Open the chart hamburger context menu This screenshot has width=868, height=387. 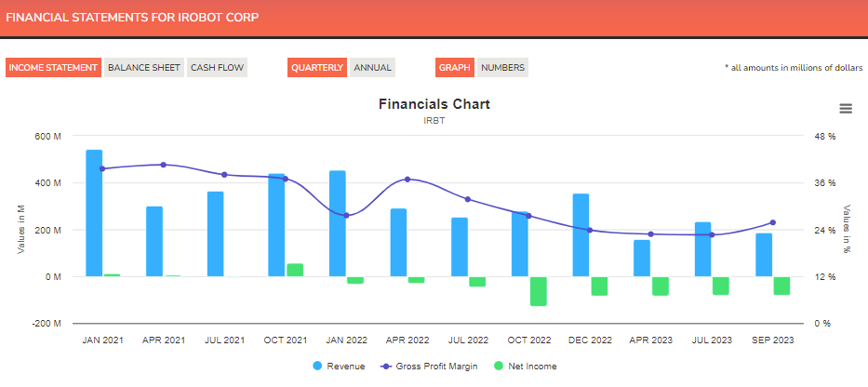pyautogui.click(x=846, y=108)
